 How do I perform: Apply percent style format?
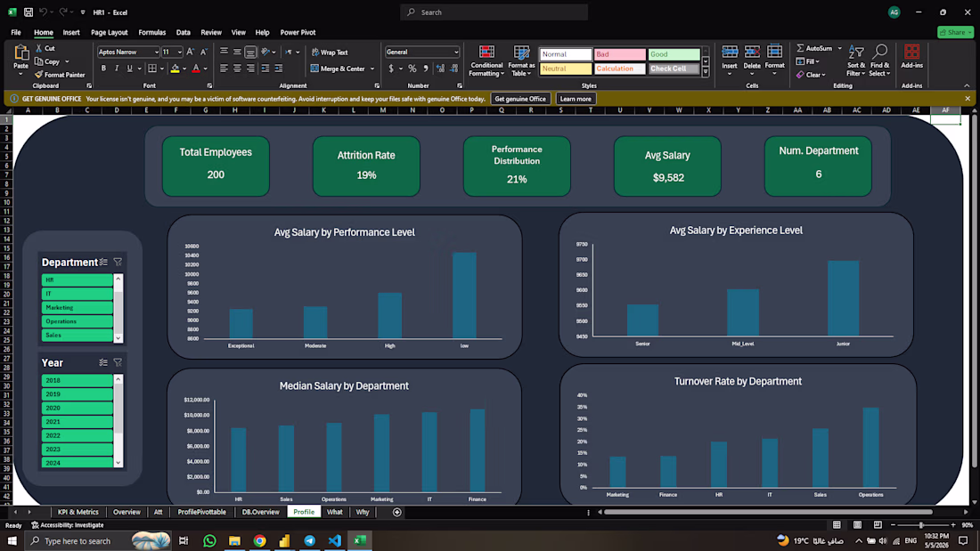412,69
